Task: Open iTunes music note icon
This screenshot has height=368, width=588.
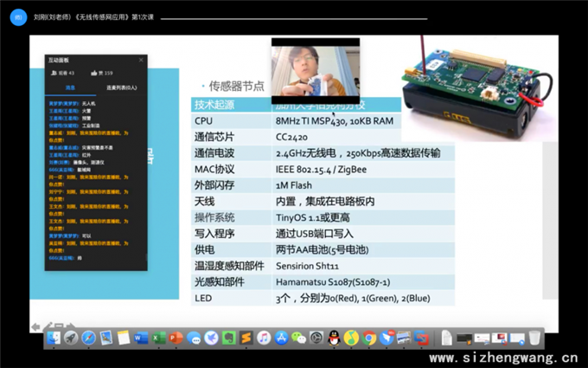Action: point(264,338)
